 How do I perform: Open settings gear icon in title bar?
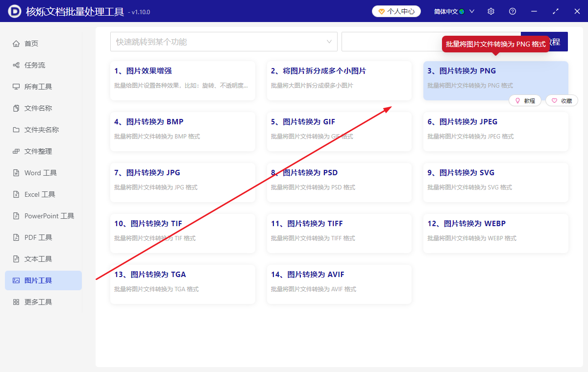pyautogui.click(x=491, y=11)
